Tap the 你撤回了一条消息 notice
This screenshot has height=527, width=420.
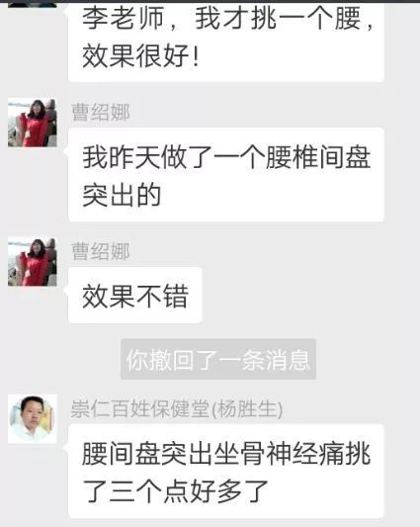tap(218, 359)
